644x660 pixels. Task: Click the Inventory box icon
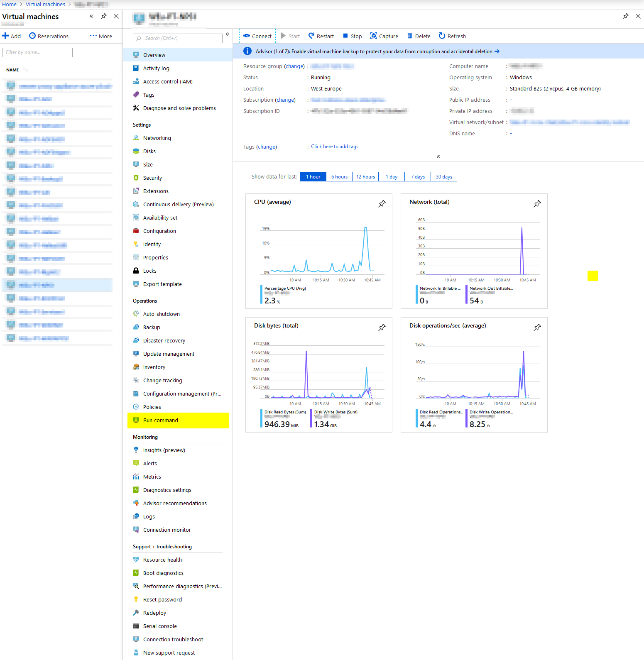[x=136, y=367]
